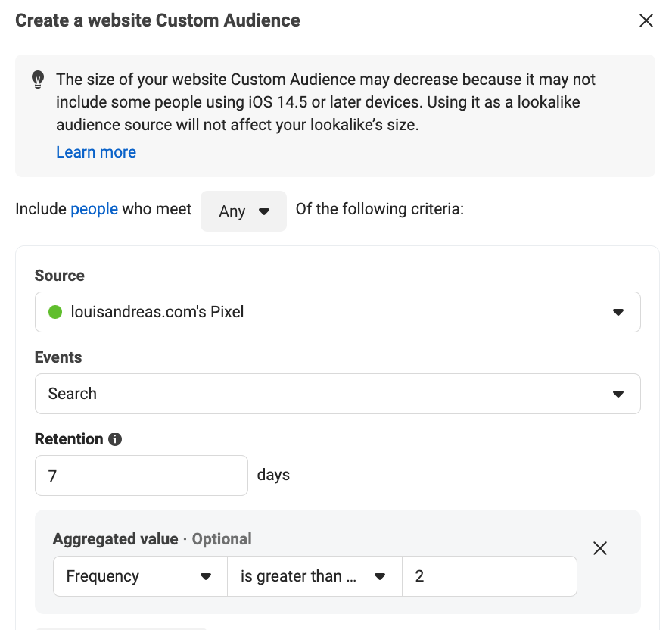This screenshot has width=672, height=630.
Task: Click the iOS 14.5 notice banner text
Action: tap(325, 102)
